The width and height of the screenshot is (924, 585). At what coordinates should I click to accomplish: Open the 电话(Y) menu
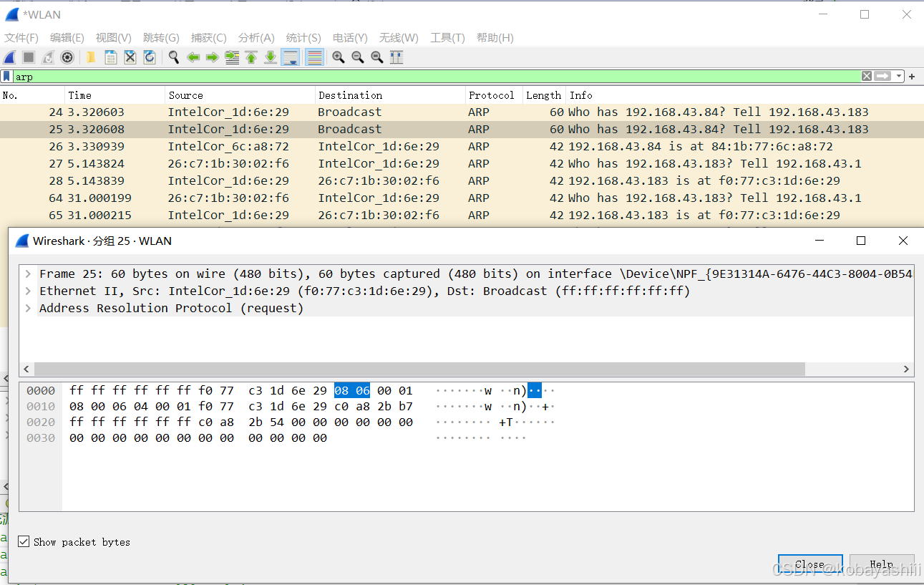(350, 38)
